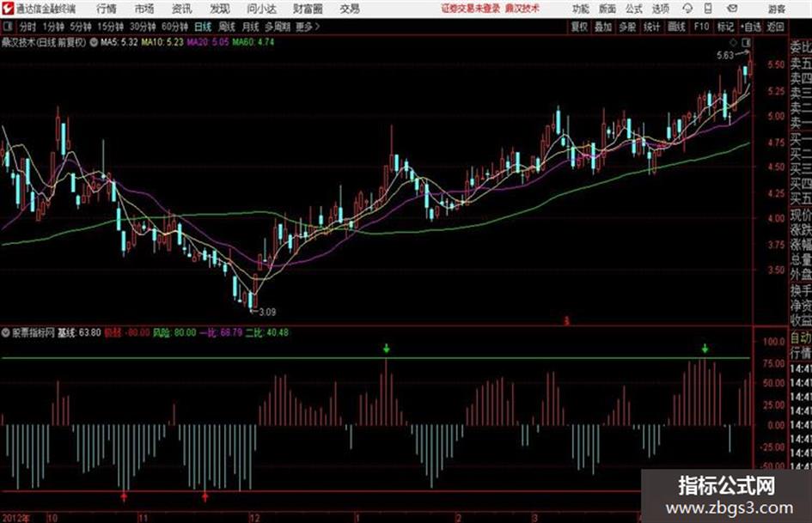Click the 现价 row in right panel

point(801,215)
